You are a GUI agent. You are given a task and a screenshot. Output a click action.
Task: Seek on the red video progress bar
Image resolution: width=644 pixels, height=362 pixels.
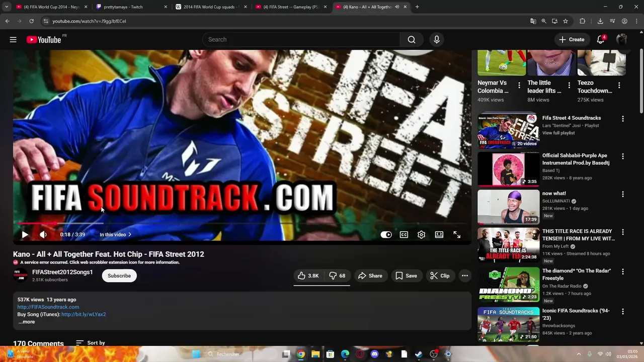[x=242, y=223]
